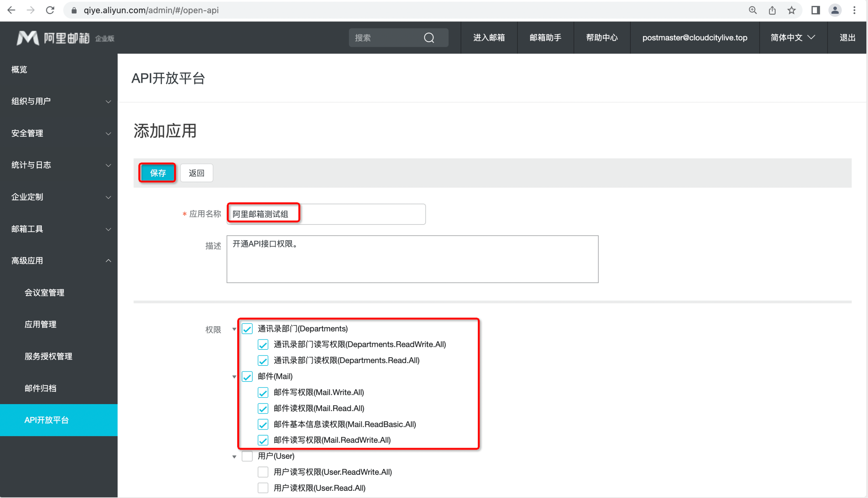Toggle 邮件写权限(Mail.Write.All) checkbox

coord(263,392)
